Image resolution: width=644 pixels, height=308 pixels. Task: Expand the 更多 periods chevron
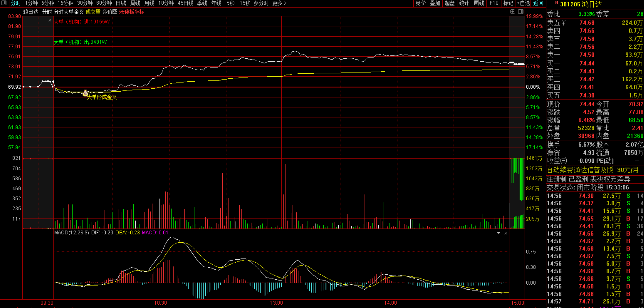[x=285, y=3]
